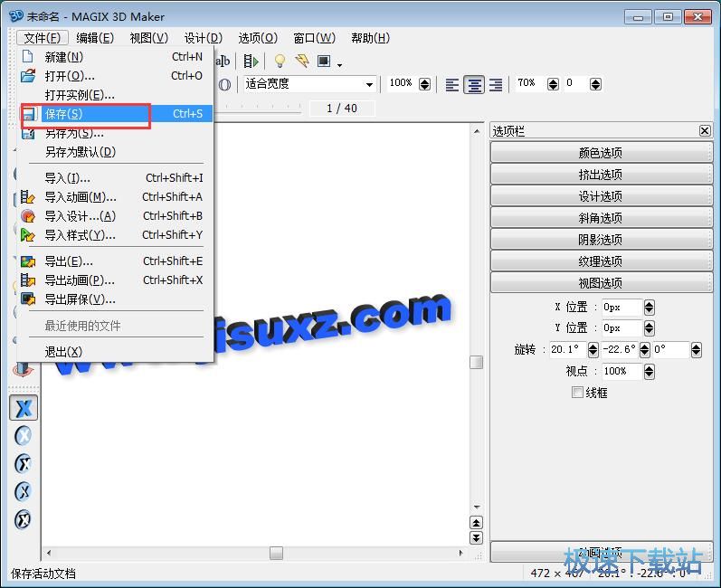Image resolution: width=721 pixels, height=588 pixels.
Task: Choose 新建(N) in the File menu
Action: pyautogui.click(x=116, y=57)
